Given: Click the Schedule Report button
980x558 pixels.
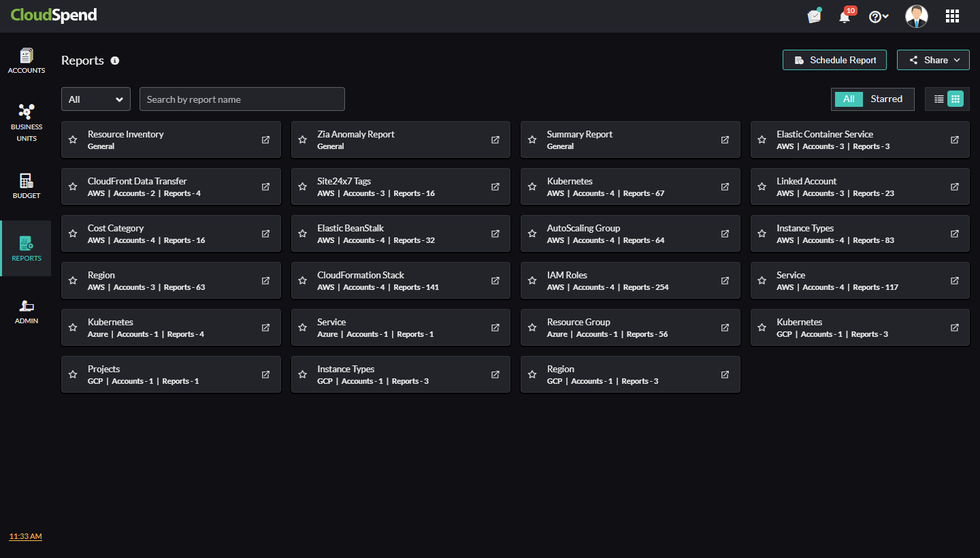Looking at the screenshot, I should [834, 60].
